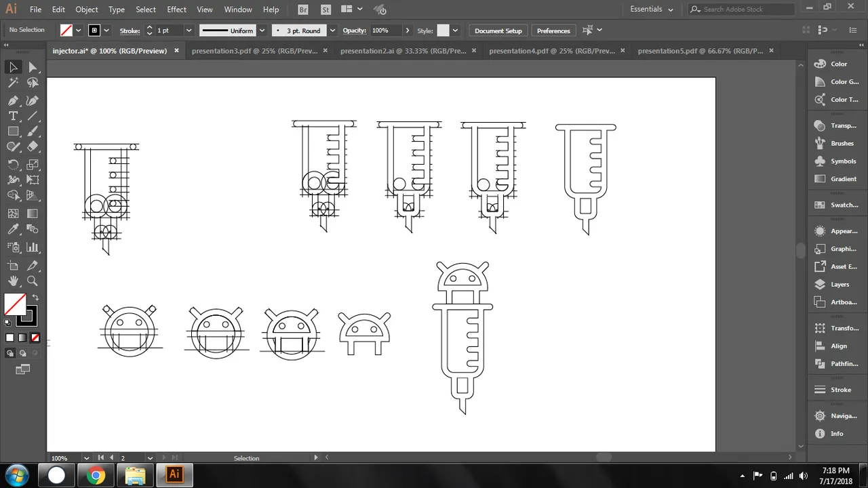Screen dimensions: 868x488
Task: Activate the Gradient tool in toolbox
Action: pyautogui.click(x=33, y=213)
